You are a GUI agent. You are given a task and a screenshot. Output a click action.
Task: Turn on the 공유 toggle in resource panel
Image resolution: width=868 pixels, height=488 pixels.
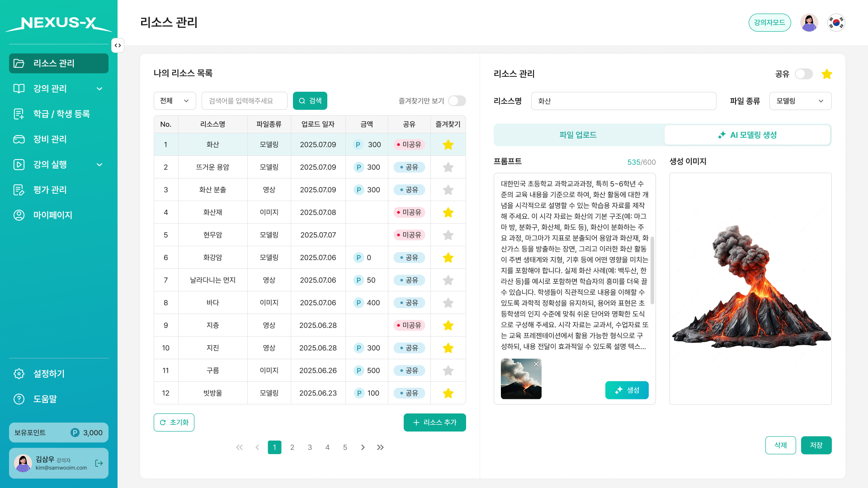pos(804,74)
